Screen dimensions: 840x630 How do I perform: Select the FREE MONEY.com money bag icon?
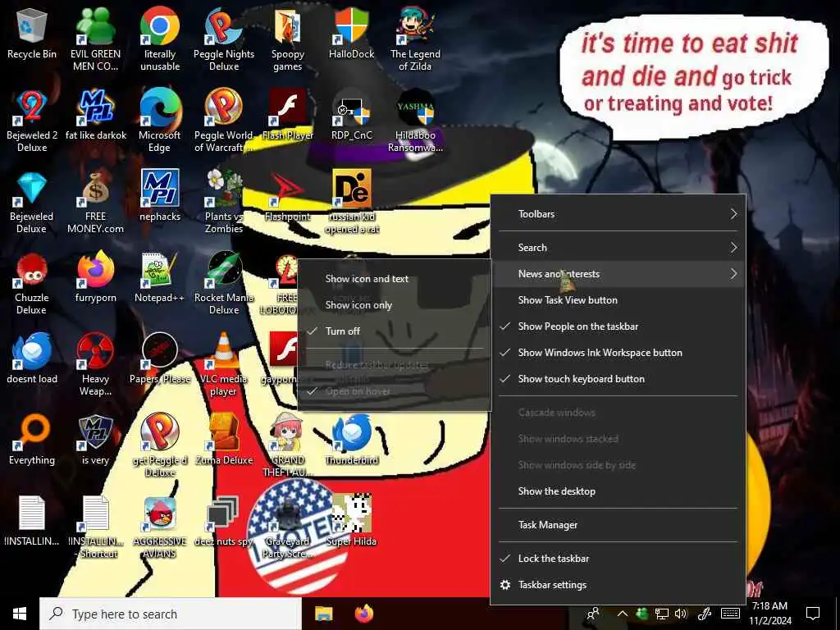[x=95, y=202]
